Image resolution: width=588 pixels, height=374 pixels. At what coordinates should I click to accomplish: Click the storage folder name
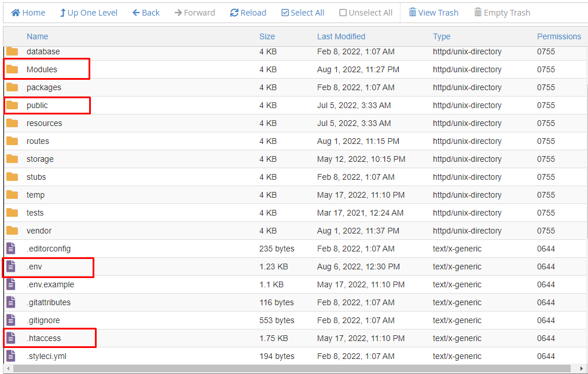pyautogui.click(x=40, y=159)
